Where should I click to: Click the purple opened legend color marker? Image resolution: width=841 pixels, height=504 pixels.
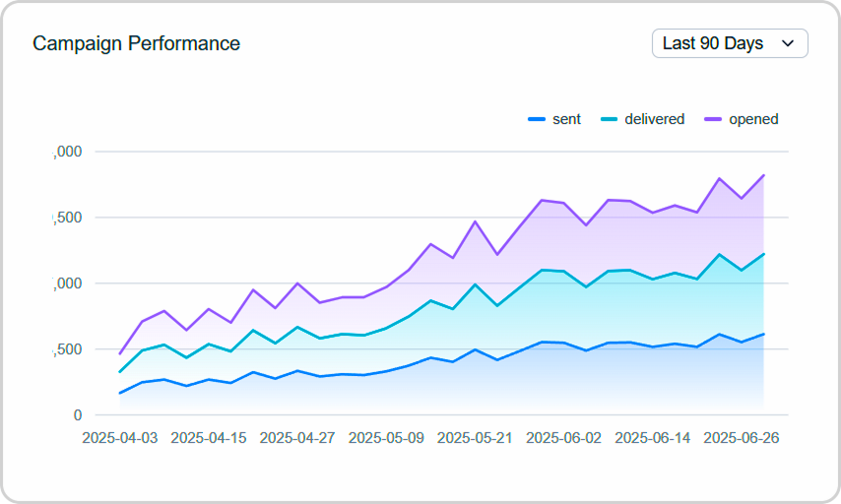tap(713, 119)
